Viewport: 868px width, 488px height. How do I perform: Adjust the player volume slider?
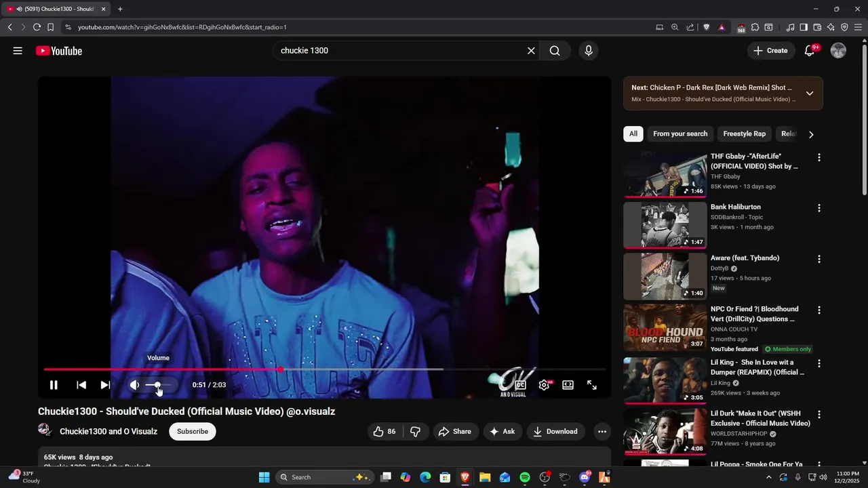pos(158,385)
